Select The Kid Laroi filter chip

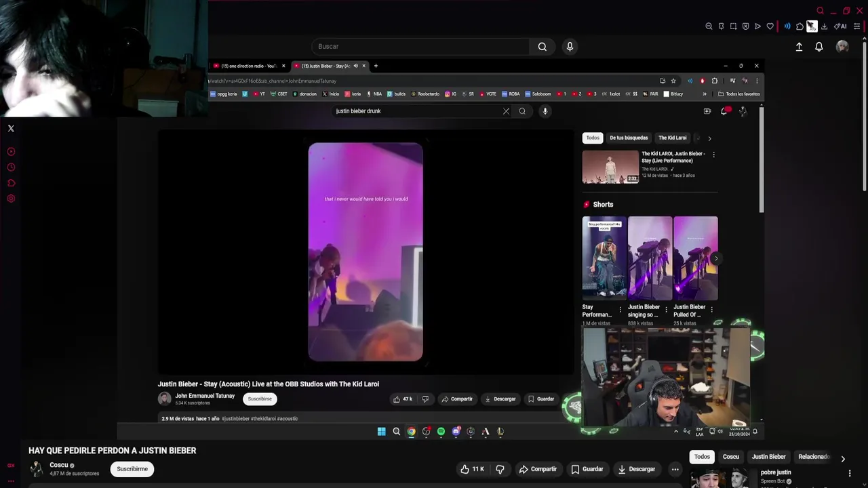pyautogui.click(x=673, y=138)
